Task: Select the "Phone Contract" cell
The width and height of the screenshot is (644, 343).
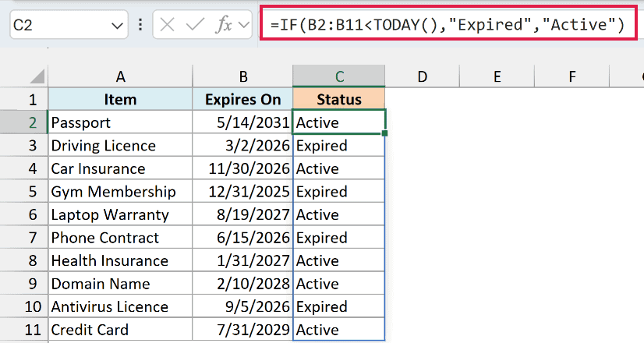Action: 120,238
